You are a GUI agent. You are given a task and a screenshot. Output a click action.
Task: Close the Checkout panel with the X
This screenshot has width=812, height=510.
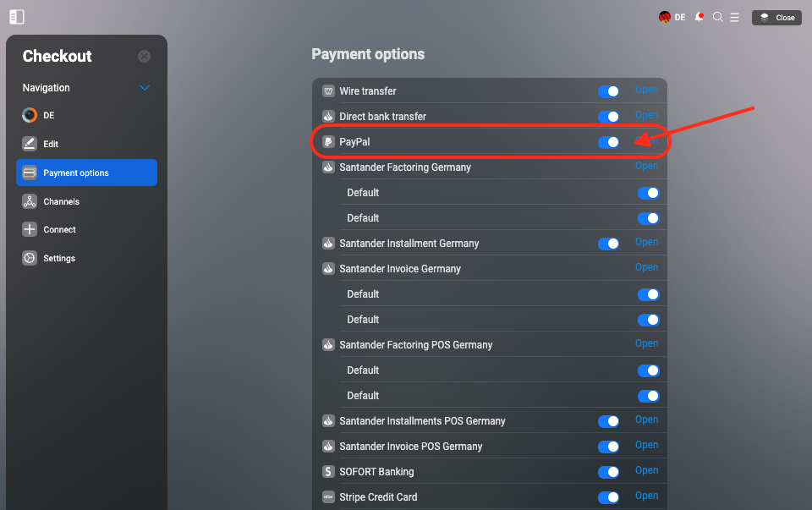click(145, 56)
